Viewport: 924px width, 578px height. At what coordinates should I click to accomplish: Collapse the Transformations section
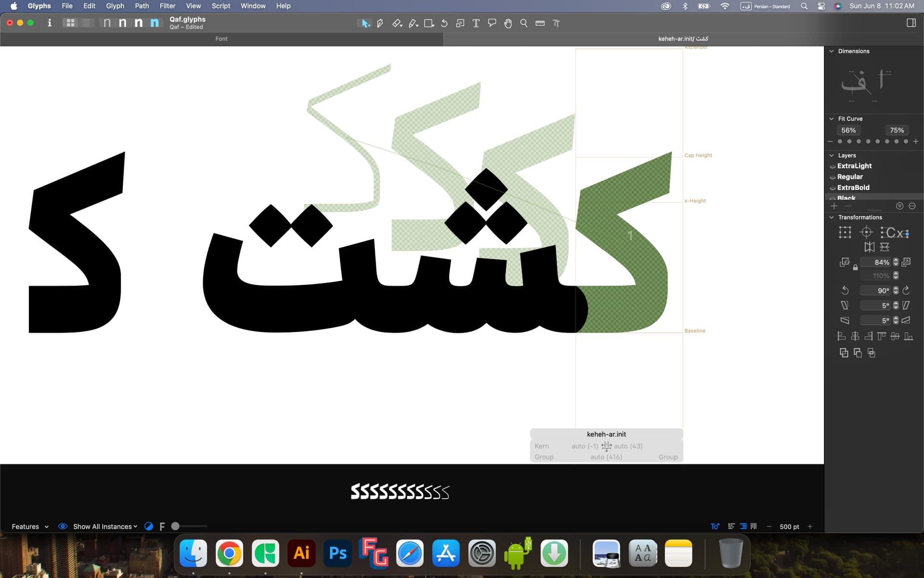pyautogui.click(x=831, y=217)
